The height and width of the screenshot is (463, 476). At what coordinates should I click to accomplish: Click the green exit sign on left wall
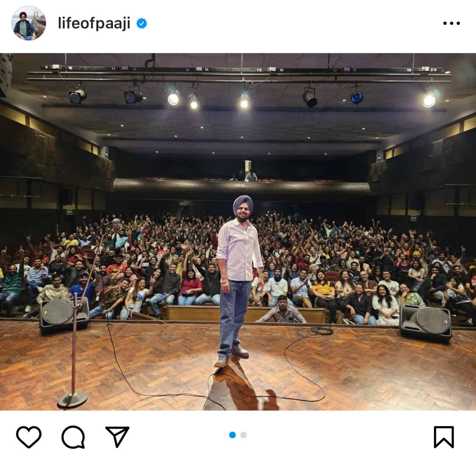[69, 212]
